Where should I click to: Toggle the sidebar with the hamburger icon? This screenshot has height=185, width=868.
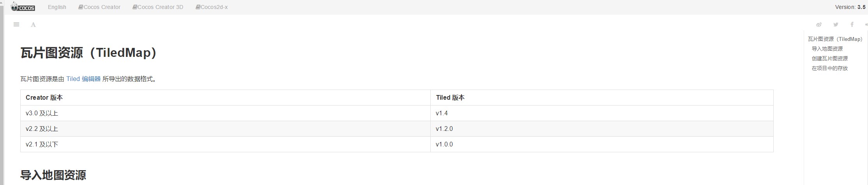tap(16, 25)
